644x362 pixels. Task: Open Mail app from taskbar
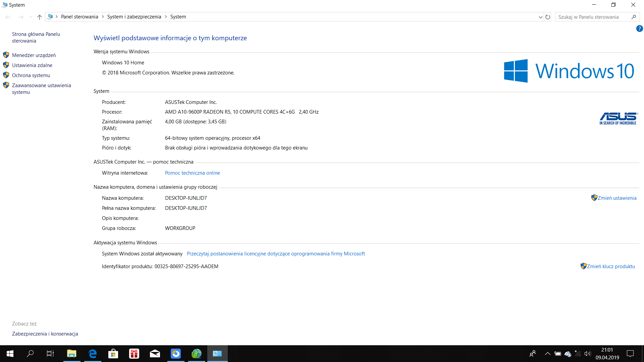coord(155,354)
